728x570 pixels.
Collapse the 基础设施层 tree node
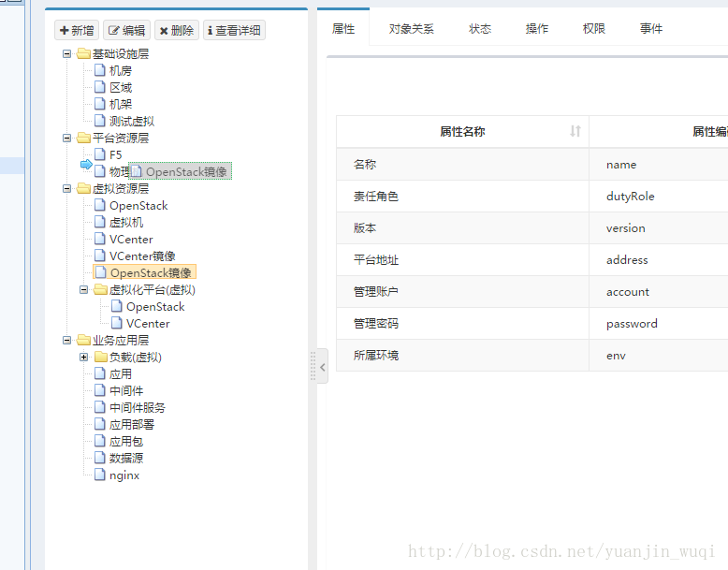(66, 54)
